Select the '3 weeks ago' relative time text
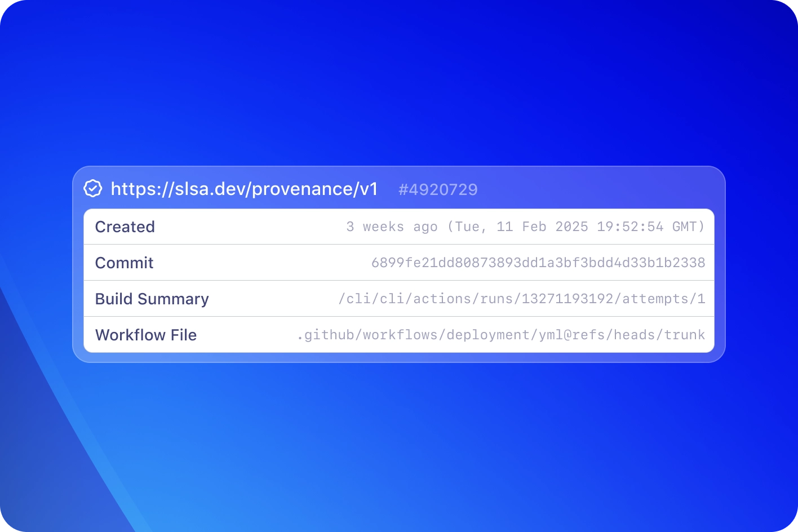This screenshot has height=532, width=798. [392, 227]
